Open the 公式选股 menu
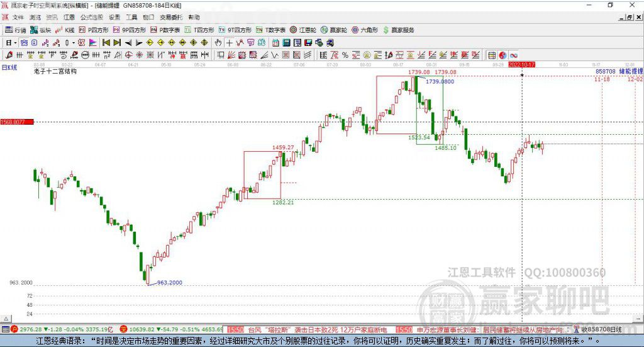Screen dimensions: 644x347 (x=92, y=17)
